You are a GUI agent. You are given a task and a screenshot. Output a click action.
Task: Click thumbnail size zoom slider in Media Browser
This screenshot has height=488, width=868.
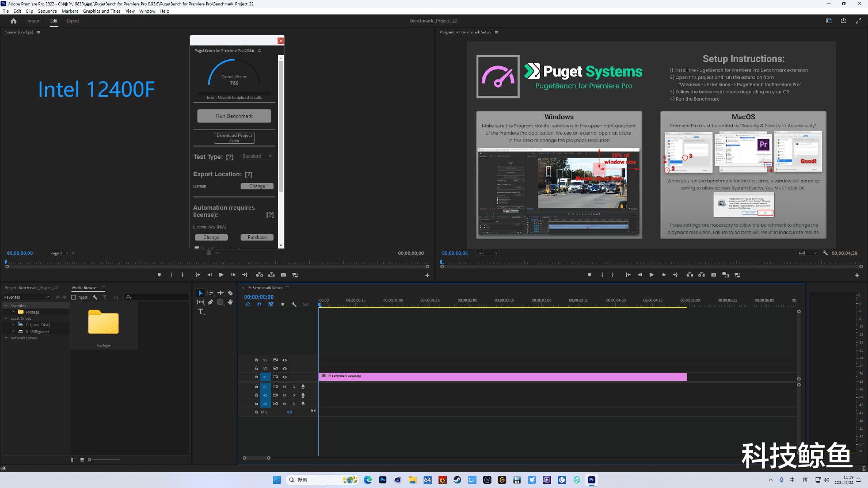(x=90, y=460)
